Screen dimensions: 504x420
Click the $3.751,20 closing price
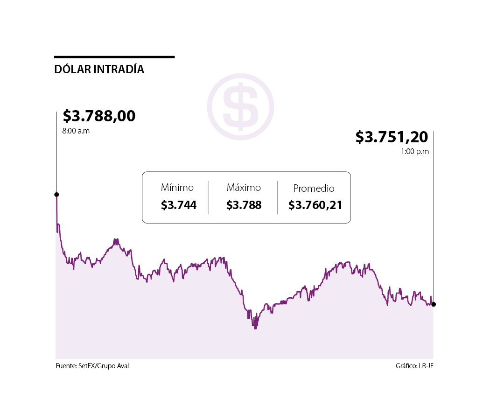392,137
